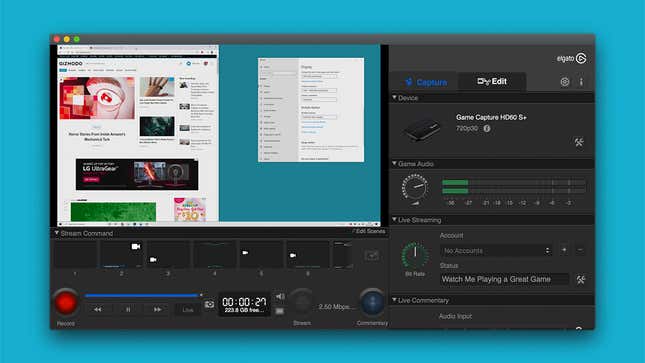Click the blue playback progress bar
The image size is (645, 363).
click(142, 295)
